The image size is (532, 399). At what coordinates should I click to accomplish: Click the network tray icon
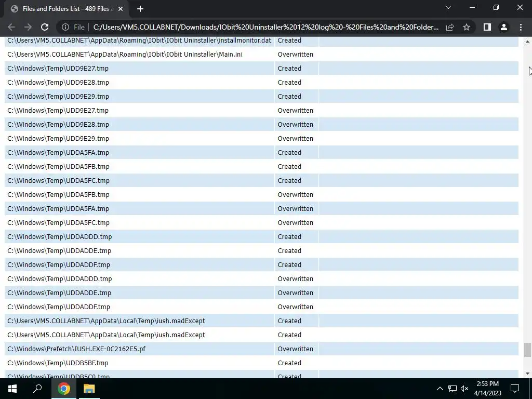[453, 389]
